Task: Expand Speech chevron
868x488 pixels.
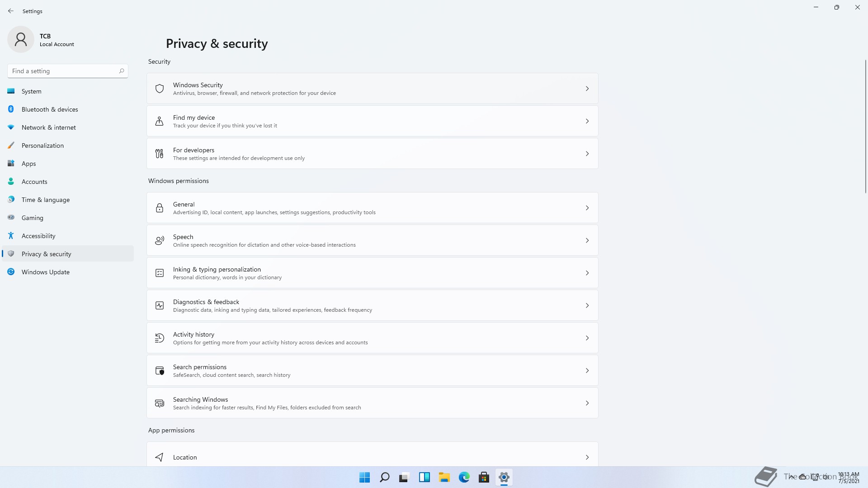Action: [x=587, y=240]
